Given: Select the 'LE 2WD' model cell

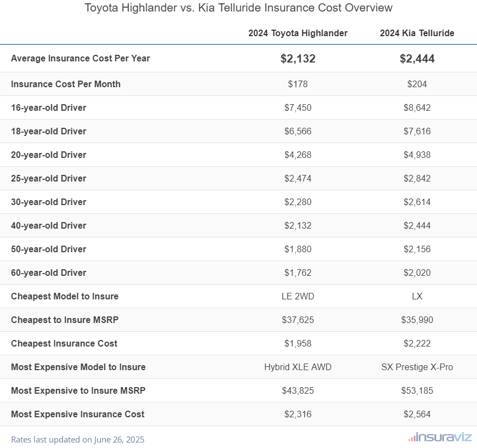Looking at the screenshot, I should pyautogui.click(x=298, y=296).
